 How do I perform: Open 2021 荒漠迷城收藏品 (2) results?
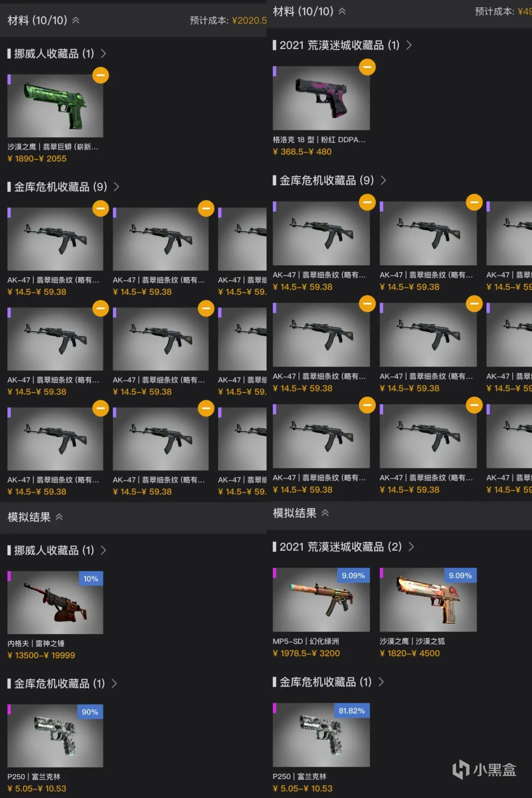coord(343,547)
